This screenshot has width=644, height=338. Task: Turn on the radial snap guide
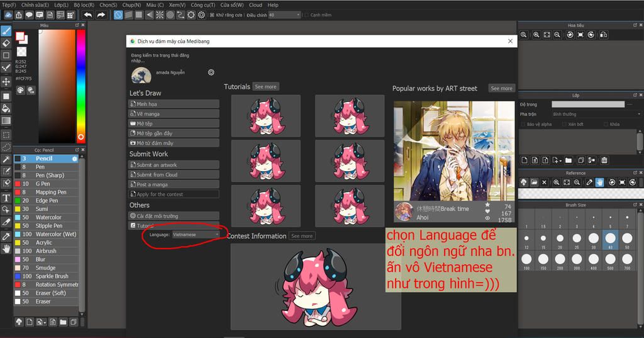(x=160, y=15)
